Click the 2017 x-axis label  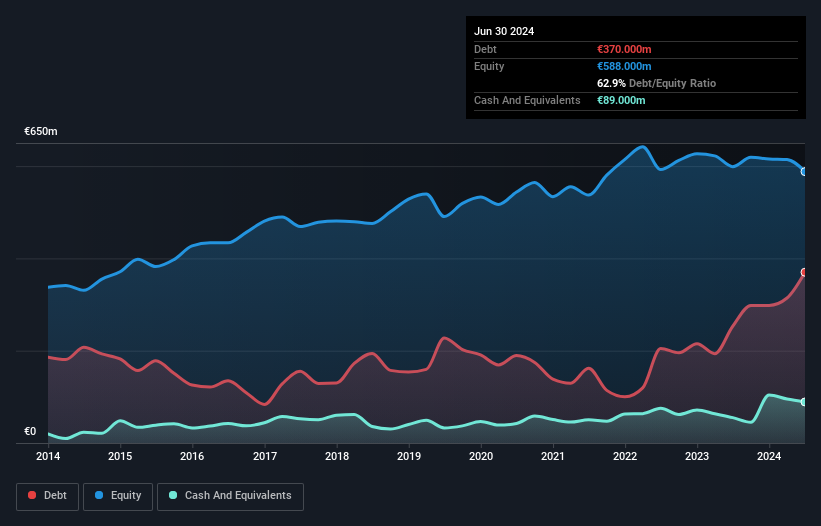click(x=265, y=456)
